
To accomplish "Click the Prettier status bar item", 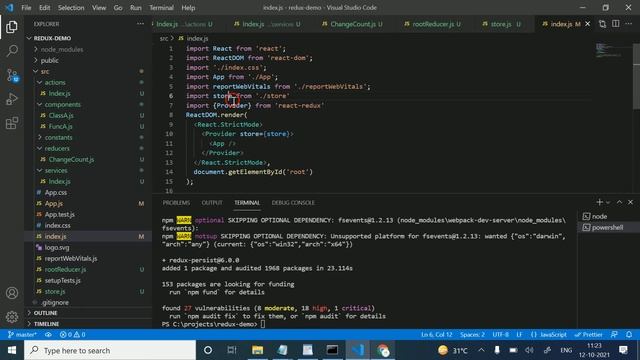I will [x=589, y=334].
